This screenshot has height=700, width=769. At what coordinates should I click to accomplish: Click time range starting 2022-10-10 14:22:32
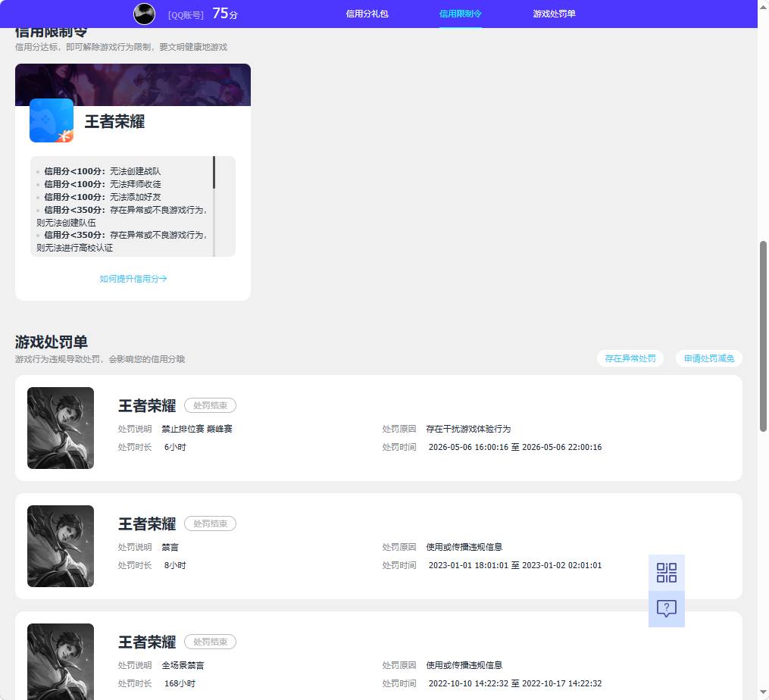pyautogui.click(x=515, y=683)
